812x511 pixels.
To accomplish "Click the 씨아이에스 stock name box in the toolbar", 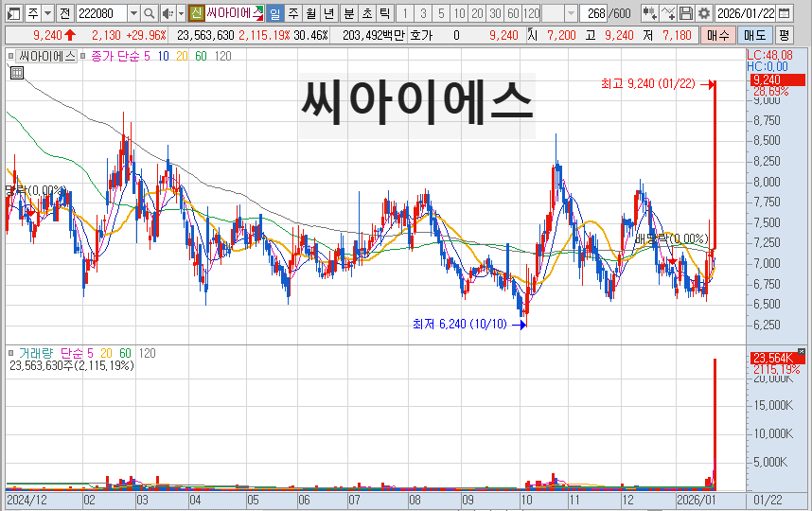I will pos(235,13).
